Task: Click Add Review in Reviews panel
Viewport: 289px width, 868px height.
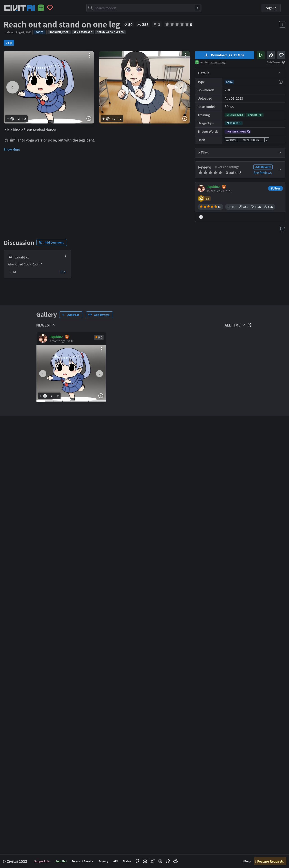Action: (x=263, y=167)
